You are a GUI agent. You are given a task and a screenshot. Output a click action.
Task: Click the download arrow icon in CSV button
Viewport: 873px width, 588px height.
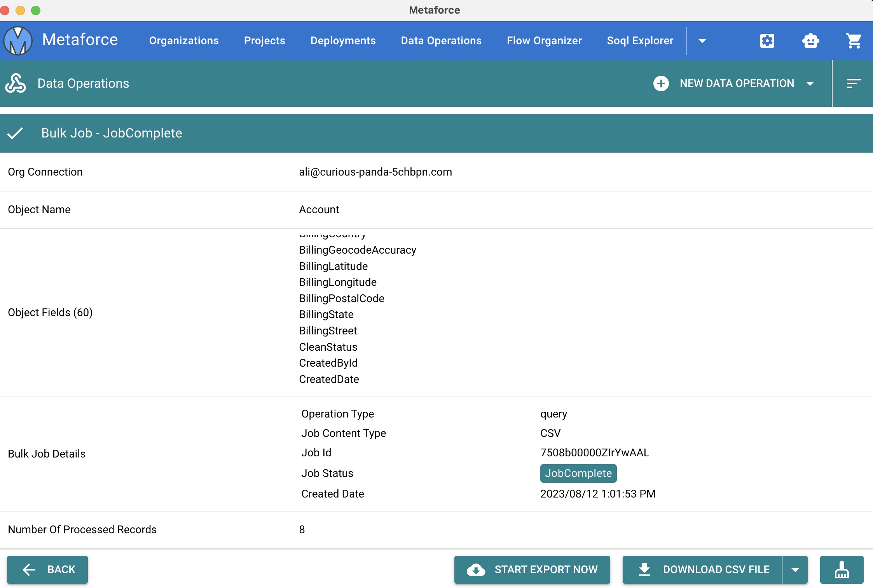tap(644, 570)
